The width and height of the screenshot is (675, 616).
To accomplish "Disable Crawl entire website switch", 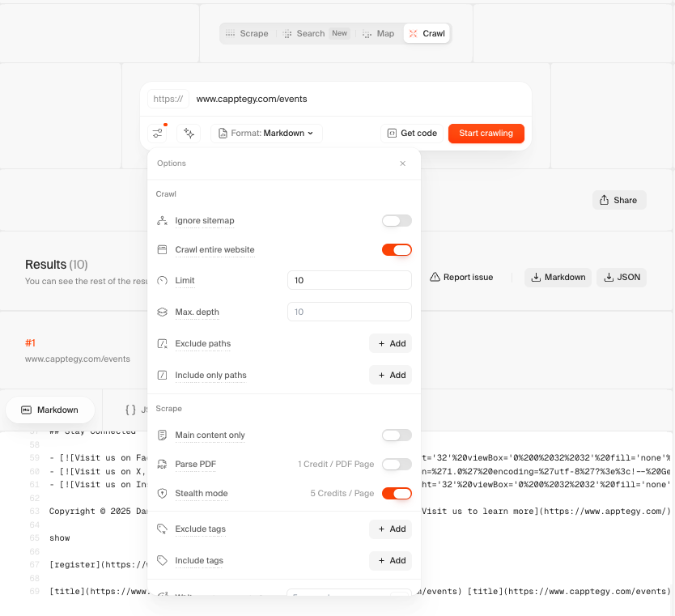I will pyautogui.click(x=397, y=249).
